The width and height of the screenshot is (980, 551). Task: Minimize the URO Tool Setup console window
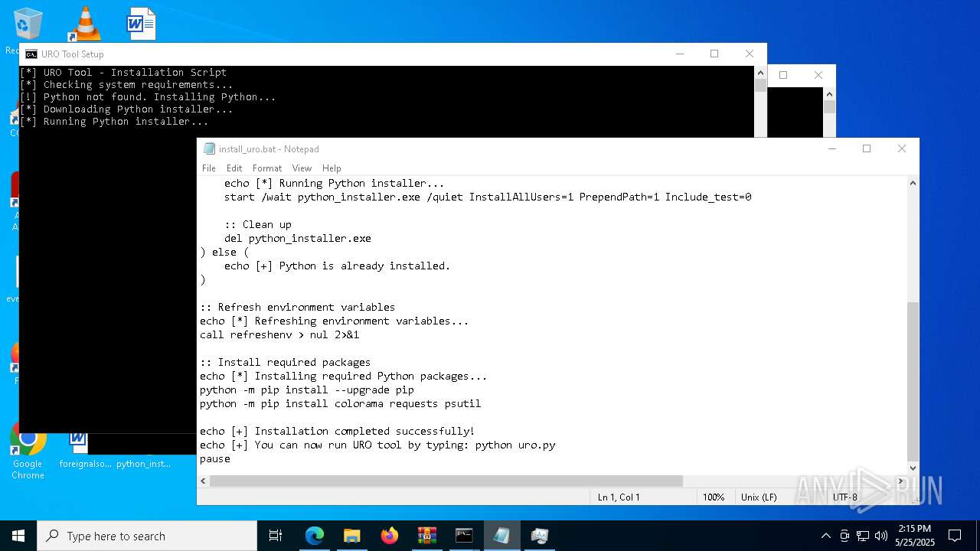(679, 54)
